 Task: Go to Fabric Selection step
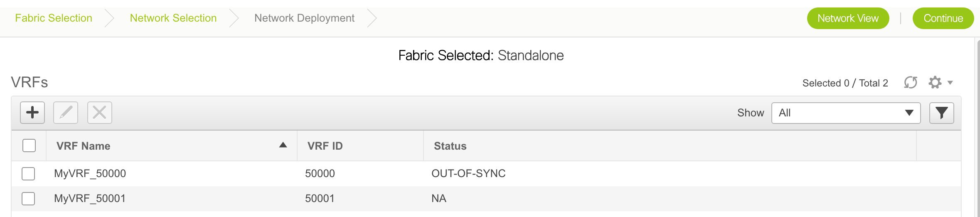(x=54, y=18)
